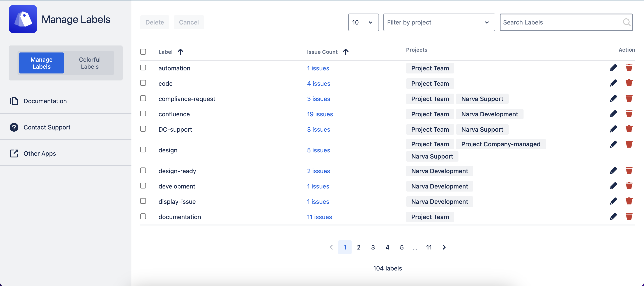Viewport: 644px width, 286px height.
Task: Click the Contact Support help icon
Action: (14, 127)
